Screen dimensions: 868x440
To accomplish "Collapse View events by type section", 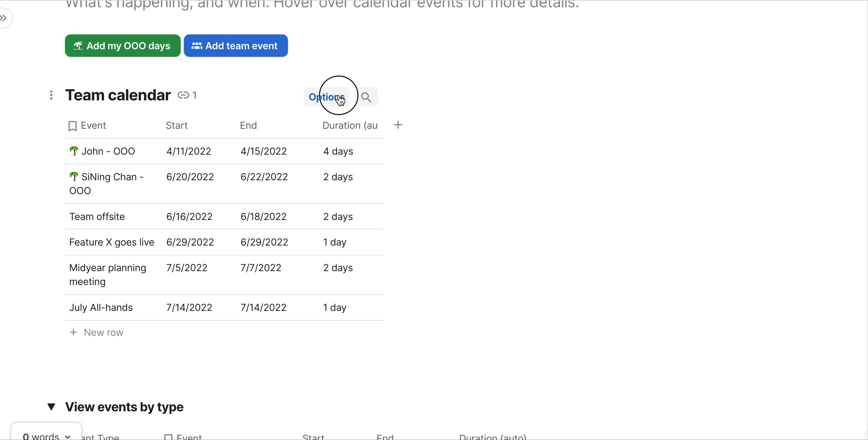I will pyautogui.click(x=51, y=407).
